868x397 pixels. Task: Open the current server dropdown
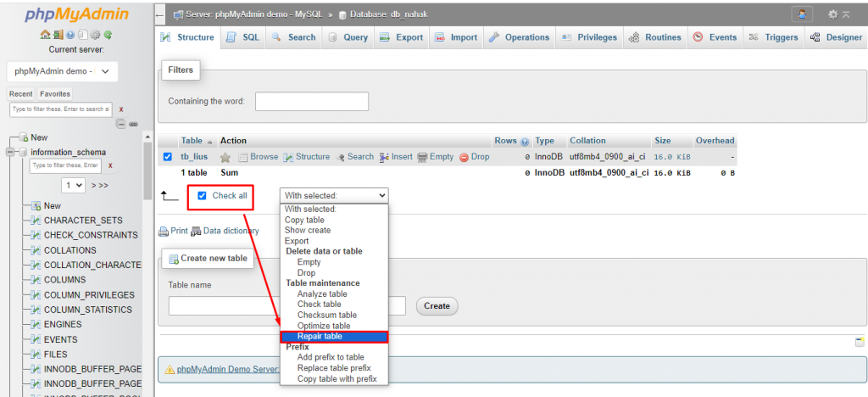coord(62,71)
